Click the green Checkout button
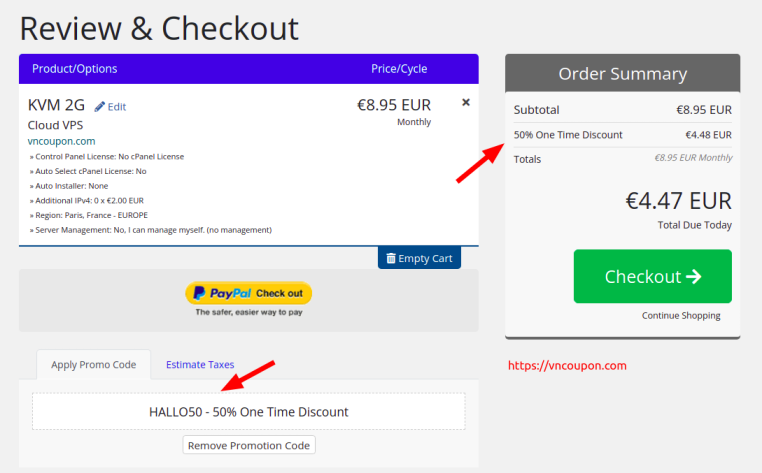Screen dimensions: 762x473 pyautogui.click(x=653, y=276)
